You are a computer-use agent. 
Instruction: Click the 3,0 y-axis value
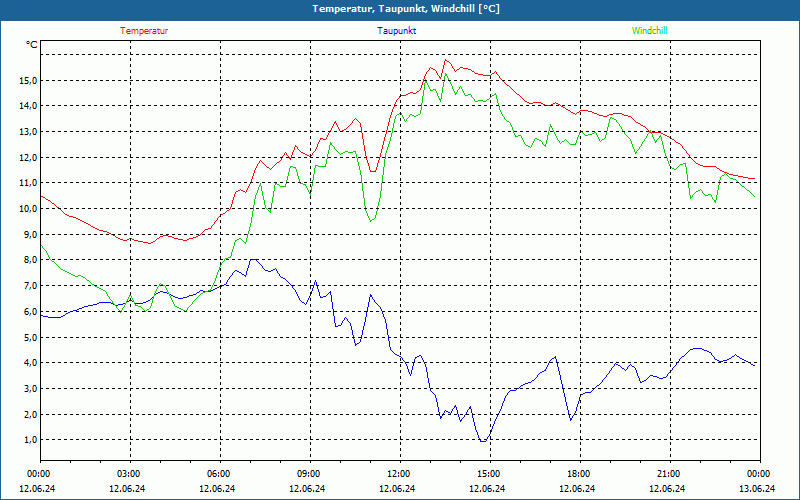[30, 389]
